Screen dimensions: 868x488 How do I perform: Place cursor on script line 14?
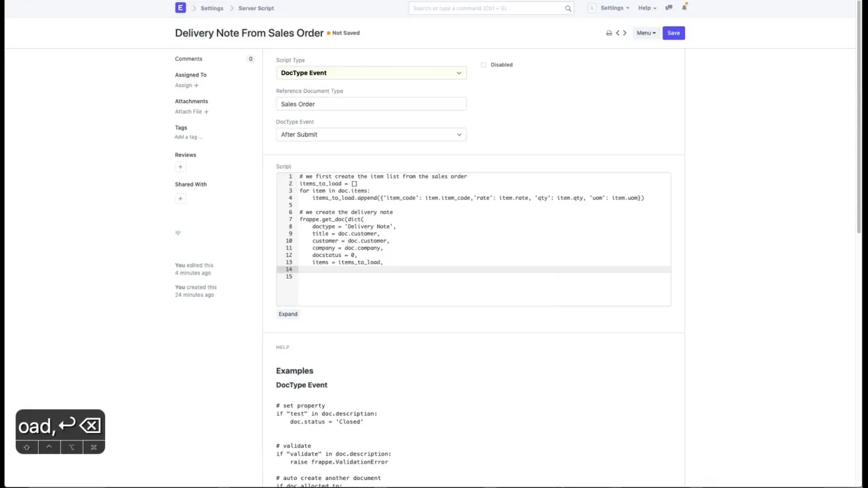click(484, 269)
